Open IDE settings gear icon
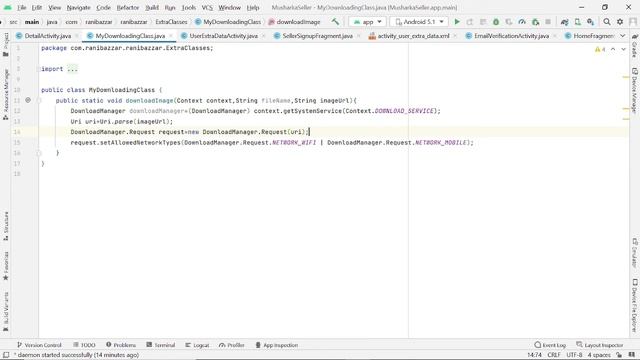Image resolution: width=640 pixels, height=360 pixels. coord(620,22)
